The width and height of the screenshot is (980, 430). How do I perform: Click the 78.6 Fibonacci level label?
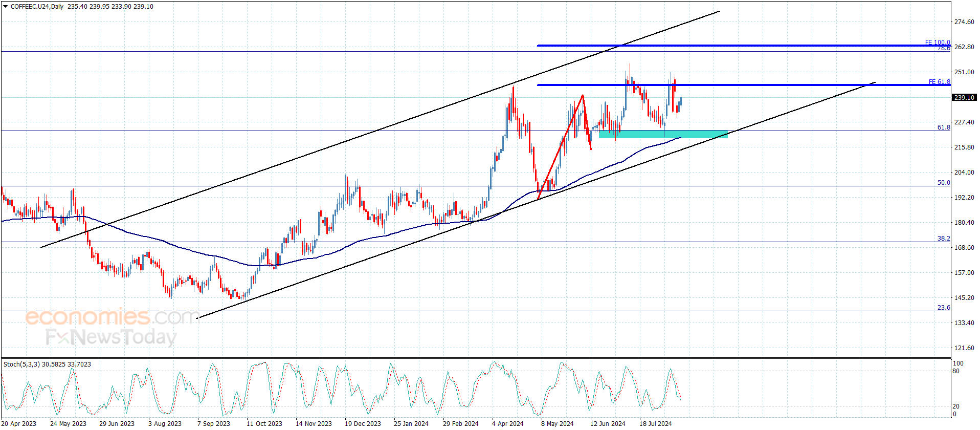tap(944, 48)
